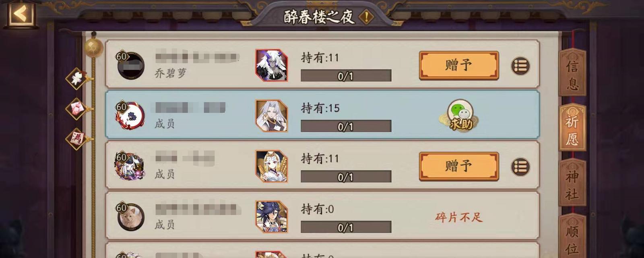Screen dimensions: 644x258
Task: Select the pink envelope diamond marker
Action: coord(77,108)
